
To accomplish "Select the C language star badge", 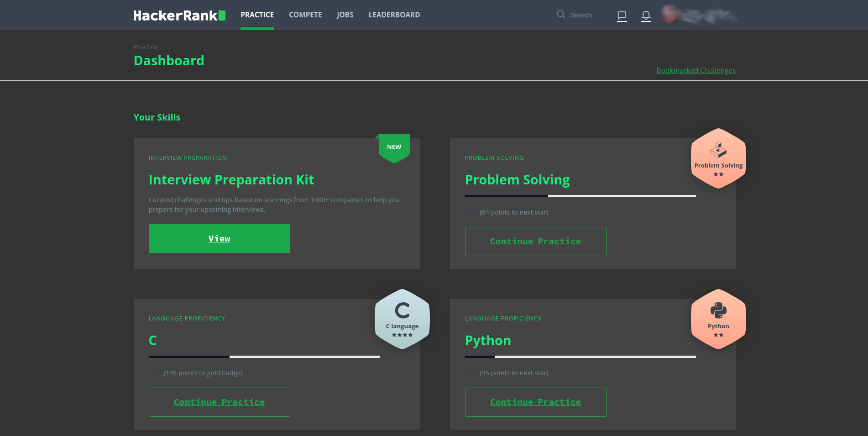I will coord(402,319).
